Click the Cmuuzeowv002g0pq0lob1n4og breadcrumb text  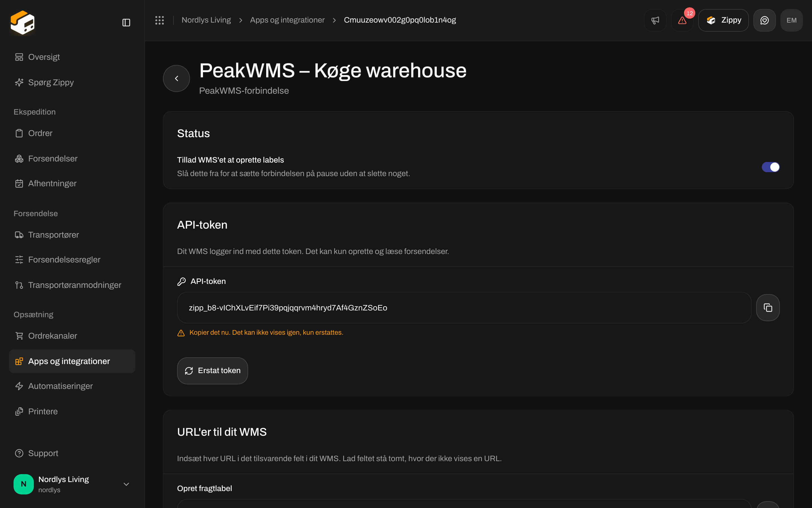point(400,20)
